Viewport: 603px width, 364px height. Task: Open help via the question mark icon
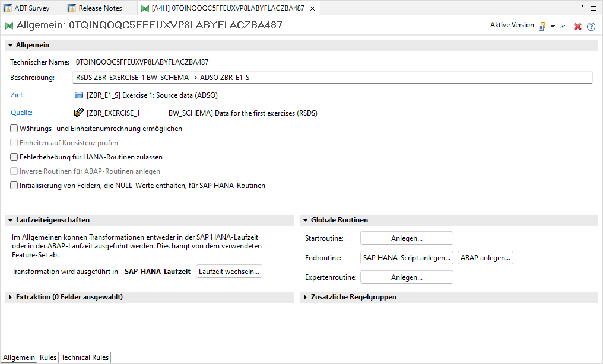click(x=591, y=27)
